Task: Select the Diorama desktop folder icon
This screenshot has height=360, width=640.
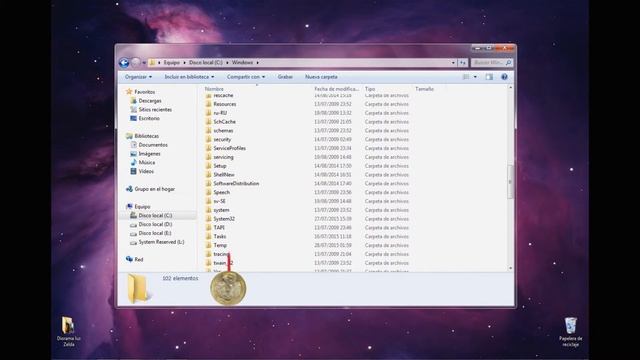Action: coord(68,331)
